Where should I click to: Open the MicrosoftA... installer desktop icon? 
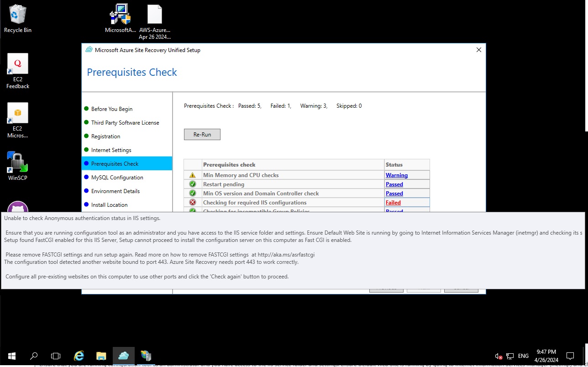[121, 19]
